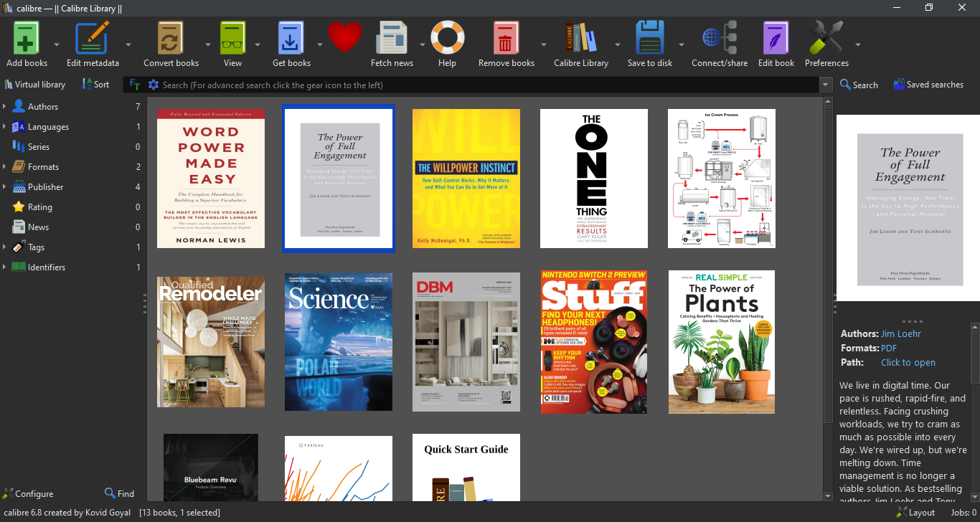Select The Willpower Instinct cover
The image size is (980, 522).
[x=466, y=179]
